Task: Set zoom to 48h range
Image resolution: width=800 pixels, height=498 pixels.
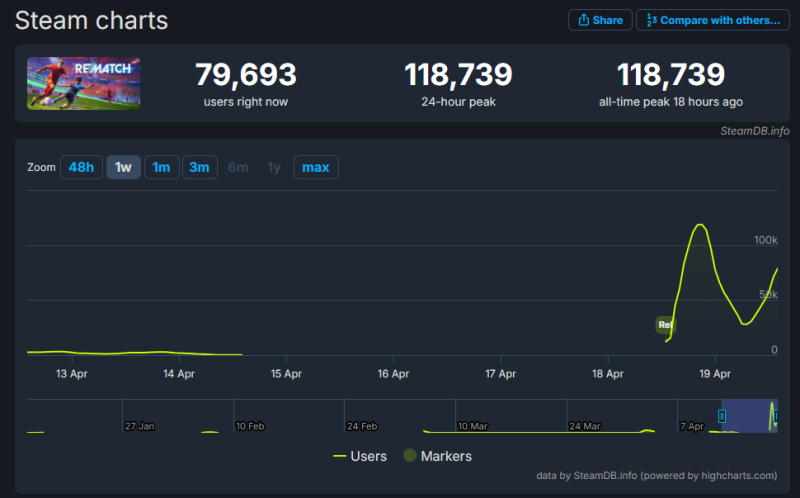Action: tap(82, 167)
